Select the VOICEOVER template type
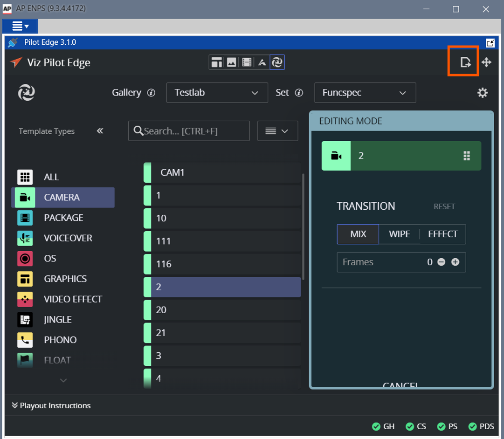 point(63,238)
